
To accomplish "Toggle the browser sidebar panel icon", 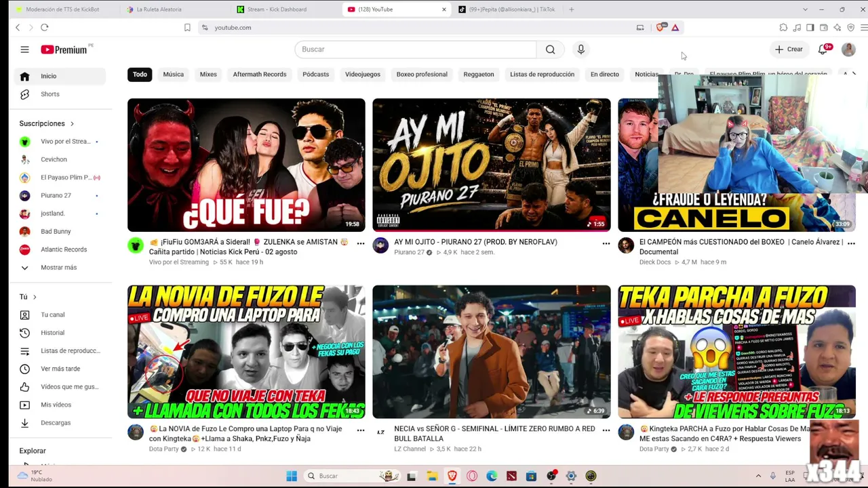I will tap(810, 28).
